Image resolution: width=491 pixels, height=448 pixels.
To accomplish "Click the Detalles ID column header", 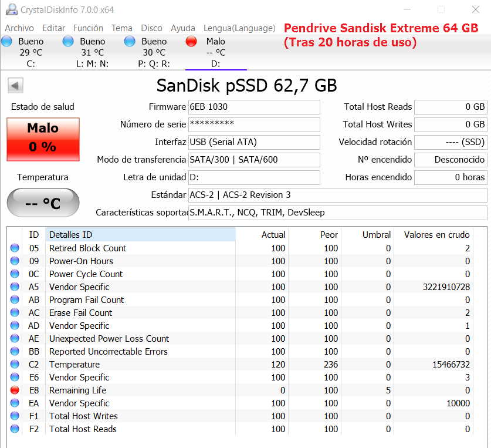I will (x=141, y=234).
